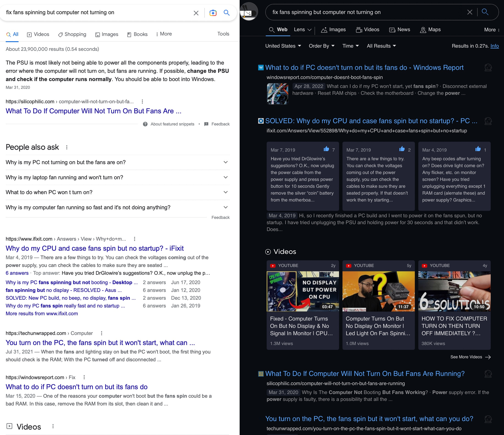504x435 pixels.
Task: Click thumbs up icon on Mar 4, 2019 answer
Action: click(478, 149)
